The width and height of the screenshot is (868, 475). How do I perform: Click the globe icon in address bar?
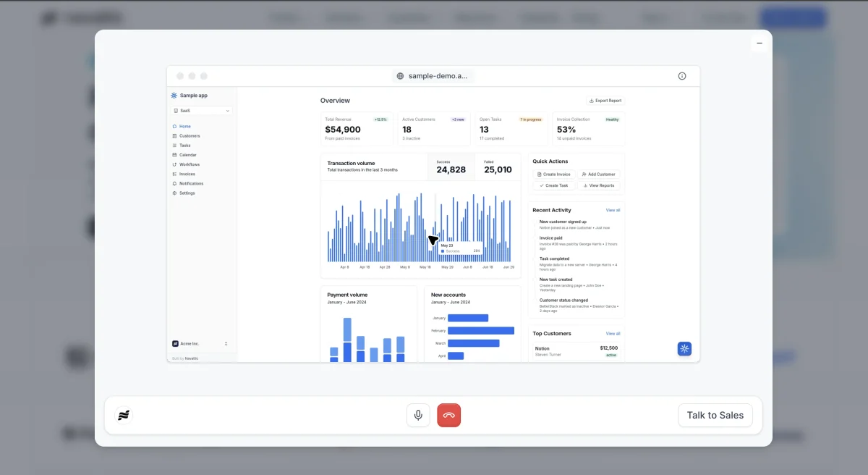pos(400,76)
